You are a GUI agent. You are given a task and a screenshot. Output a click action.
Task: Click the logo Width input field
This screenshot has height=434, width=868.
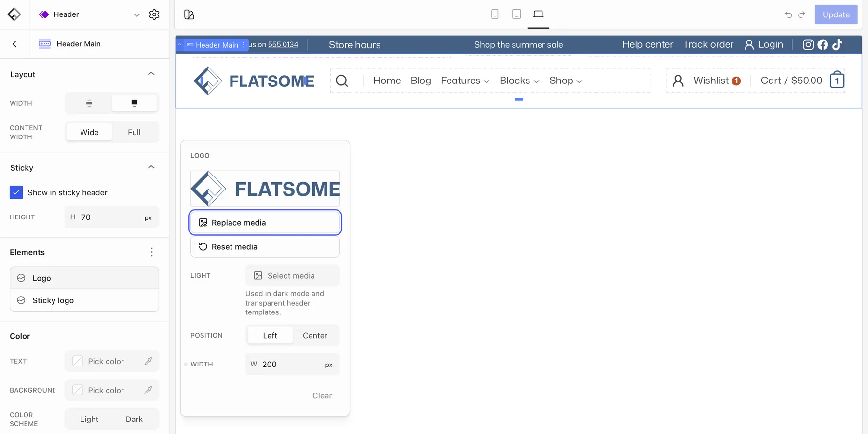(292, 364)
